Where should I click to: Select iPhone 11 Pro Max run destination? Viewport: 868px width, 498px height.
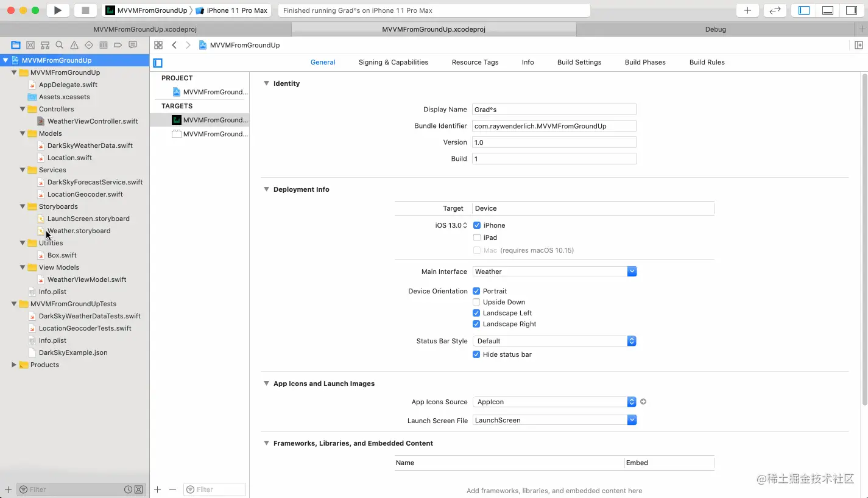pyautogui.click(x=231, y=10)
